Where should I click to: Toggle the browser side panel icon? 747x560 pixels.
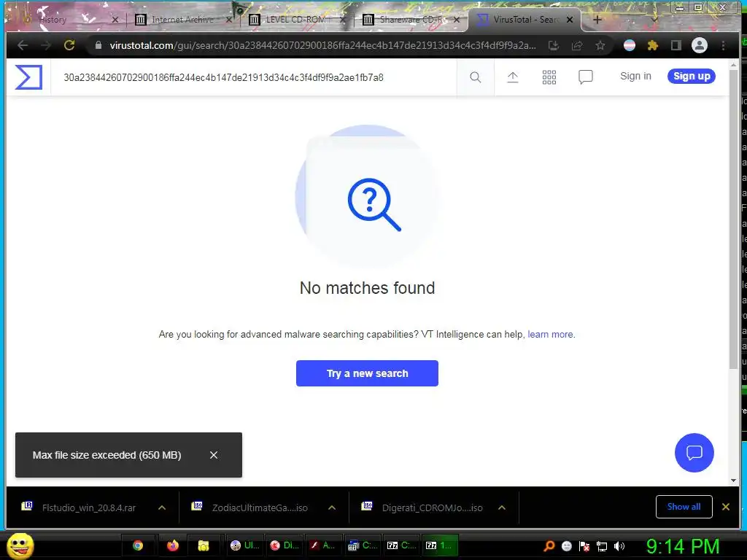click(676, 45)
